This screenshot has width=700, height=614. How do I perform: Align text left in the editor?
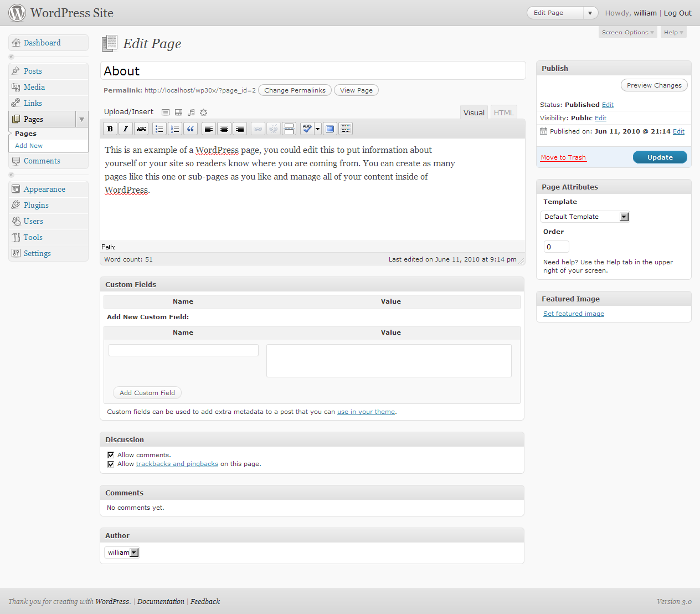click(209, 129)
